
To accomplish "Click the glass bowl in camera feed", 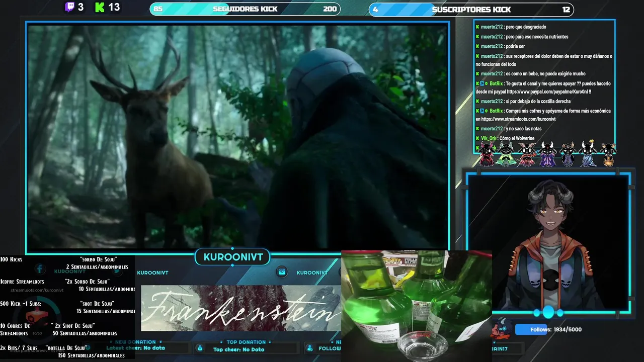I will pyautogui.click(x=423, y=345).
